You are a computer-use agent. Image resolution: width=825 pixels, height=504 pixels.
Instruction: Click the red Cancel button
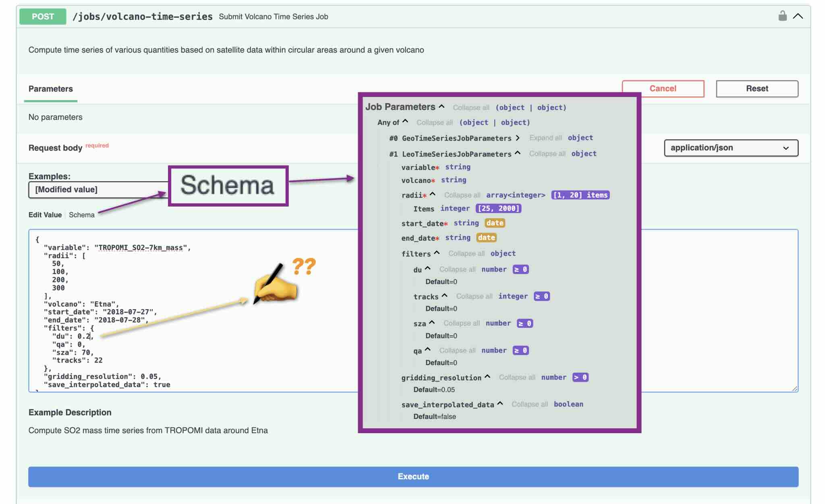click(x=663, y=89)
